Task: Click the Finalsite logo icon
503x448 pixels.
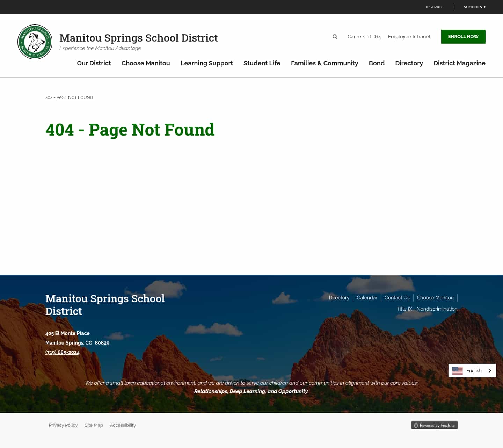Action: 416,425
